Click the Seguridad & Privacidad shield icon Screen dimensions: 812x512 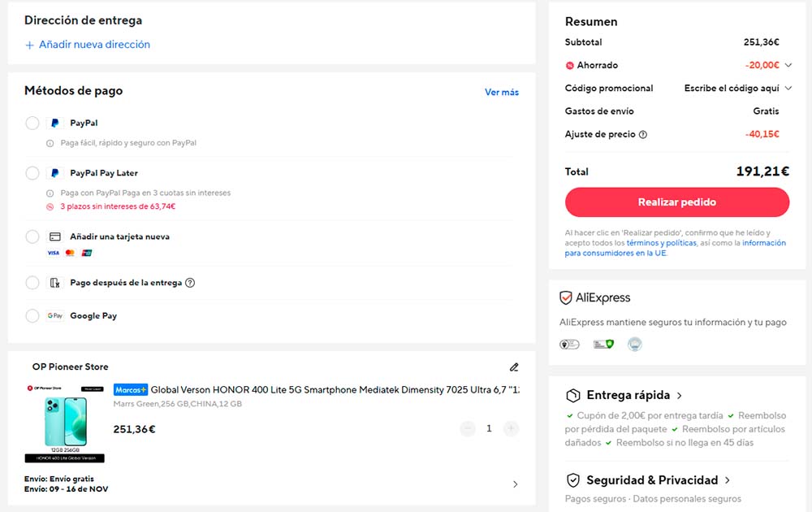coord(573,479)
